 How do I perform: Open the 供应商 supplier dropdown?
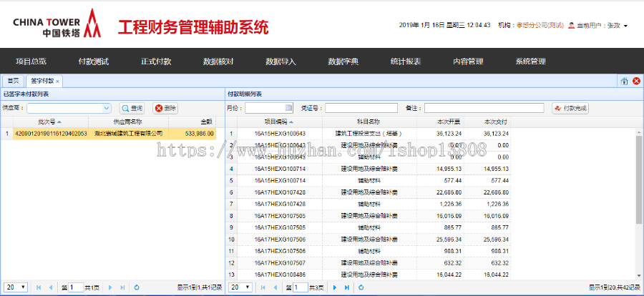click(x=107, y=108)
